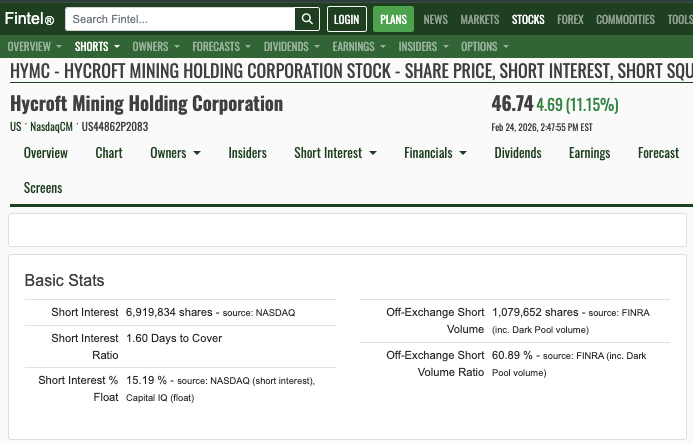The width and height of the screenshot is (693, 443).
Task: Click the 1,079,652 shares value
Action: coord(535,312)
